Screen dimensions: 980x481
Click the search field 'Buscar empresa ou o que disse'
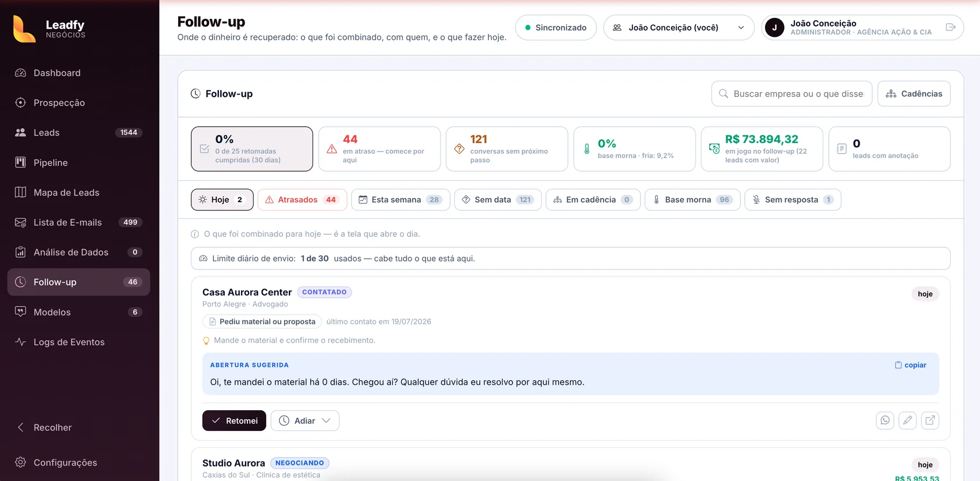(x=792, y=94)
